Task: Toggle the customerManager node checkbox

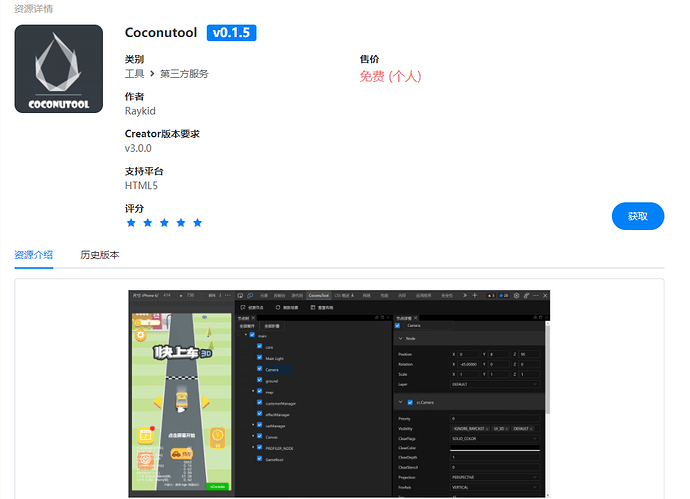Action: coord(260,402)
